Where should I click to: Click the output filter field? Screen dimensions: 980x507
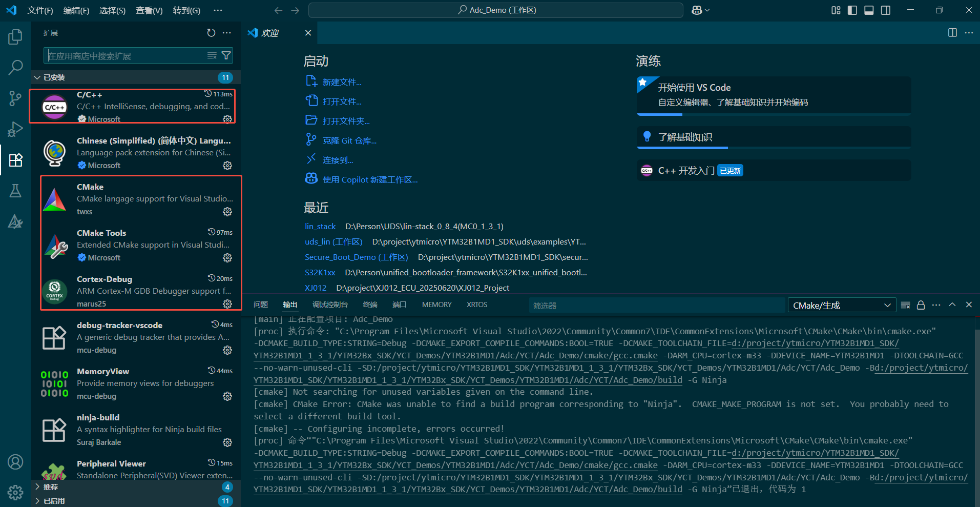pyautogui.click(x=657, y=306)
